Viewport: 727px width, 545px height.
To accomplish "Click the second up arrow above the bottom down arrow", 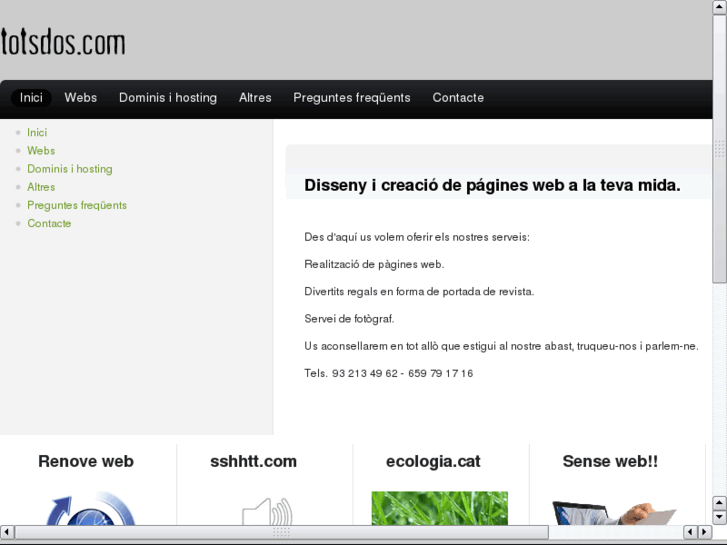I will click(x=720, y=503).
